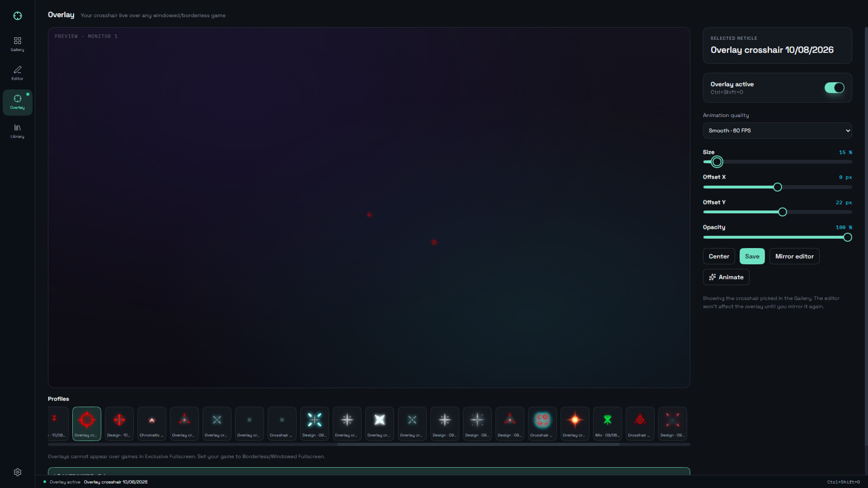Viewport: 868px width, 488px height.
Task: Open settings gear in sidebar
Action: click(18, 472)
